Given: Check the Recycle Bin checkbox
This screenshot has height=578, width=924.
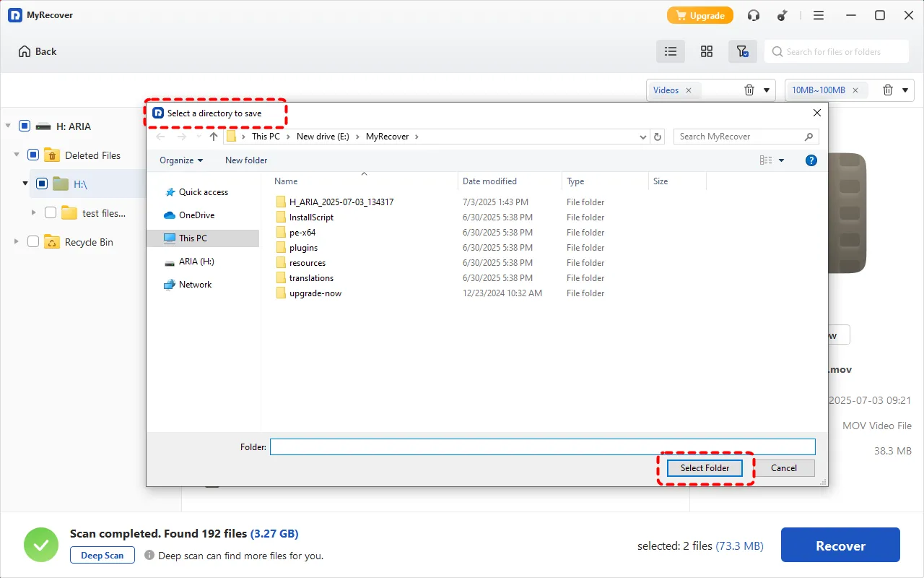Looking at the screenshot, I should pos(33,242).
